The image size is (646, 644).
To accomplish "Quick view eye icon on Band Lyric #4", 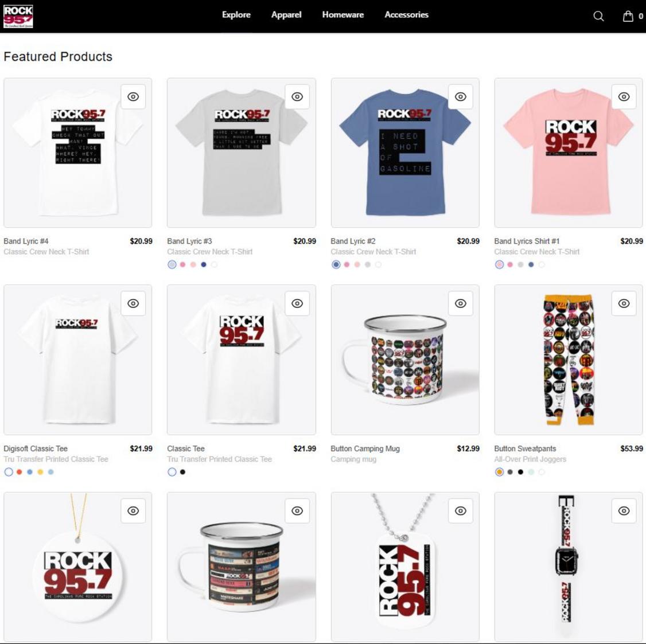I will pos(133,97).
